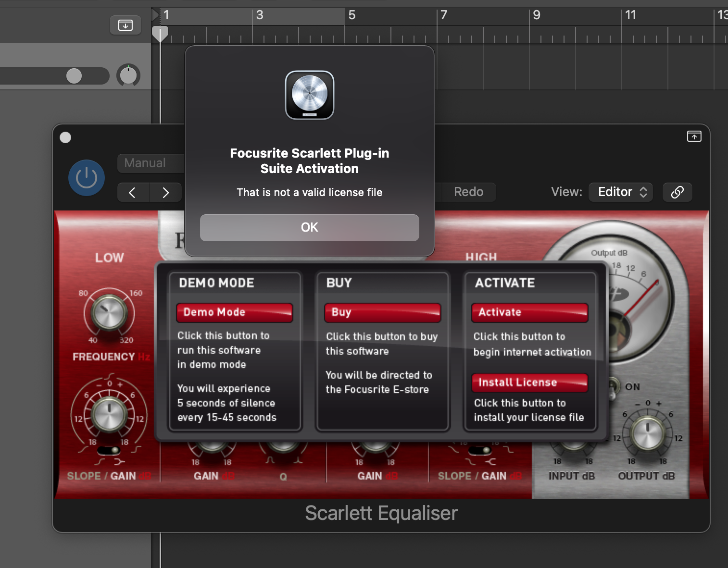Image resolution: width=728 pixels, height=568 pixels.
Task: Click the "View:" label
Action: [x=566, y=192]
